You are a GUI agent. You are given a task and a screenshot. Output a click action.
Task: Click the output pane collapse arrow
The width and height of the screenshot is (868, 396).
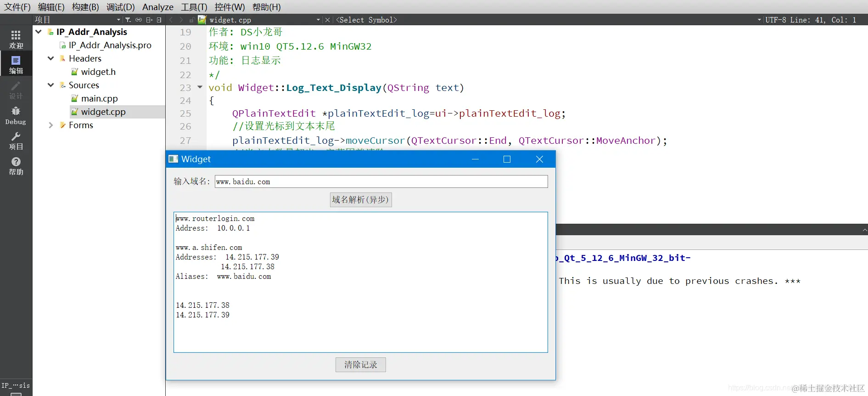[x=864, y=230]
